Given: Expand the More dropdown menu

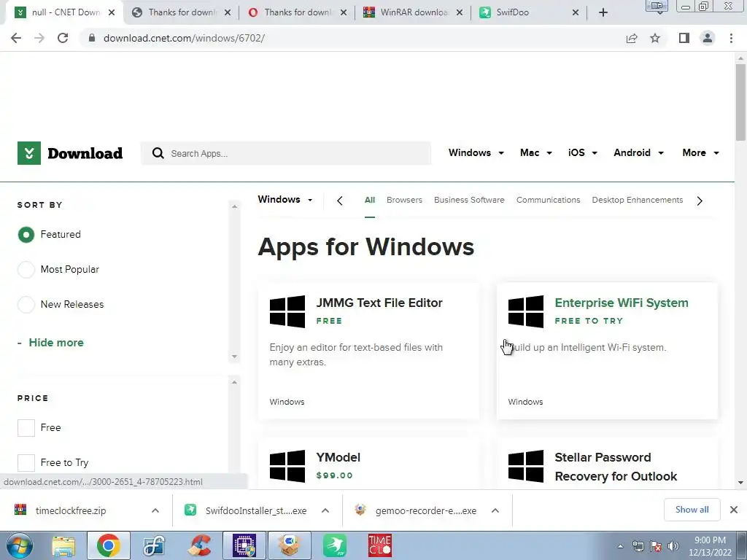Looking at the screenshot, I should click(x=701, y=153).
